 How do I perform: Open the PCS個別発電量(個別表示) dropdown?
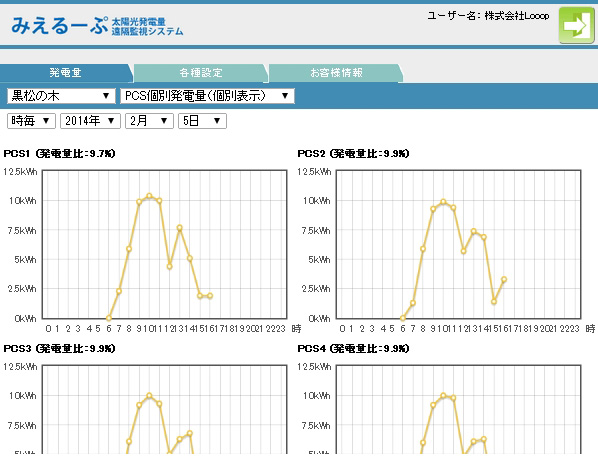207,96
